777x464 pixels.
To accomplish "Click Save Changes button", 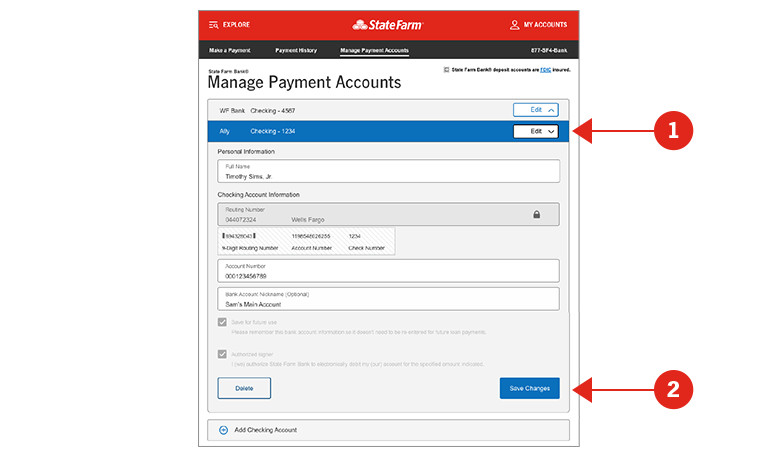I will pyautogui.click(x=530, y=388).
